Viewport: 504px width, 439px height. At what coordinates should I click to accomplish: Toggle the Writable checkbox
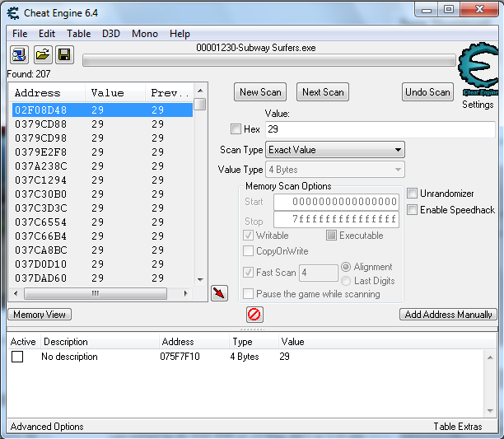[248, 236]
